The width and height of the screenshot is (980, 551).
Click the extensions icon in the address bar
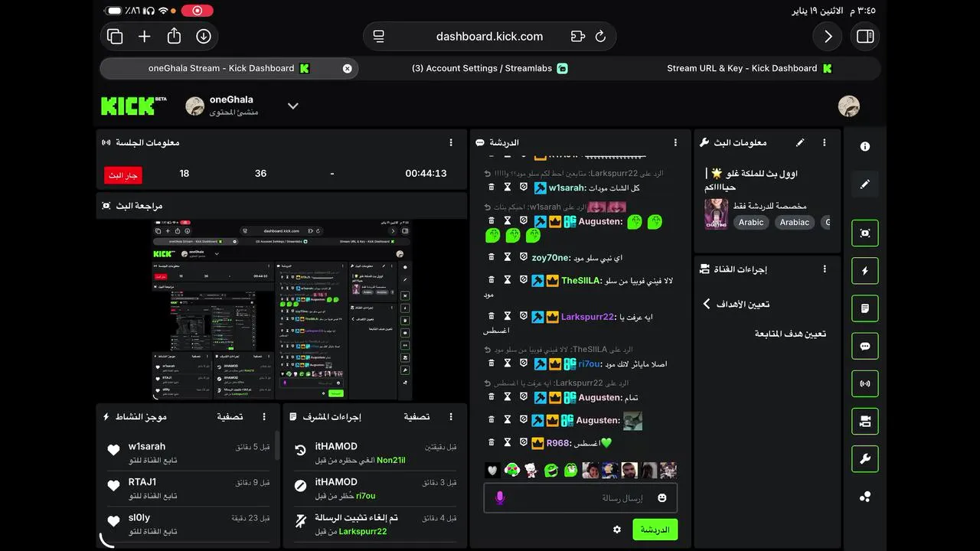coord(577,36)
